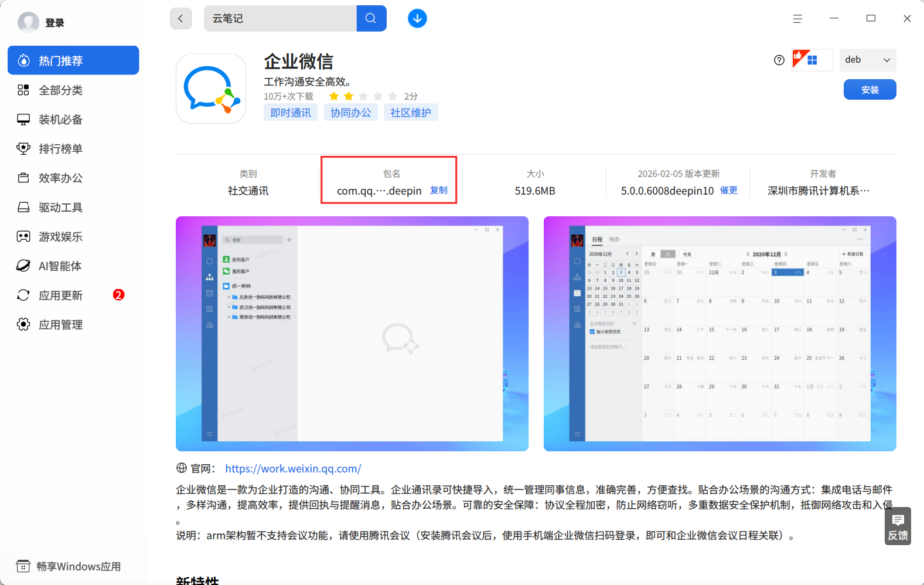924x585 pixels.
Task: Open the 登录 login link
Action: coord(55,23)
